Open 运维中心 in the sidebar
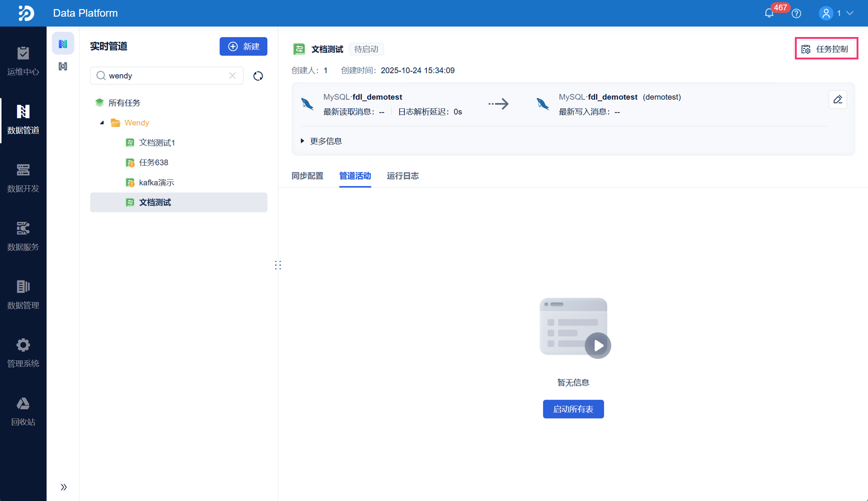868x501 pixels. point(23,61)
